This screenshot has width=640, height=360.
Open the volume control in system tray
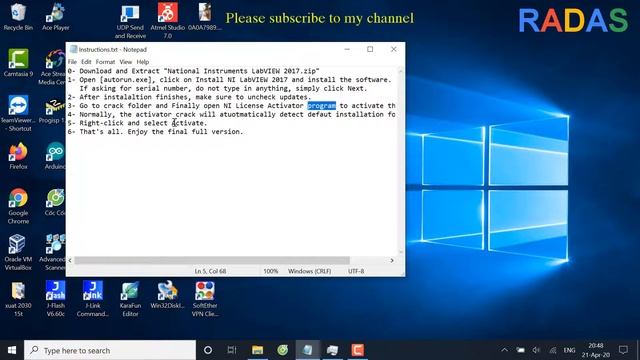tap(536, 350)
